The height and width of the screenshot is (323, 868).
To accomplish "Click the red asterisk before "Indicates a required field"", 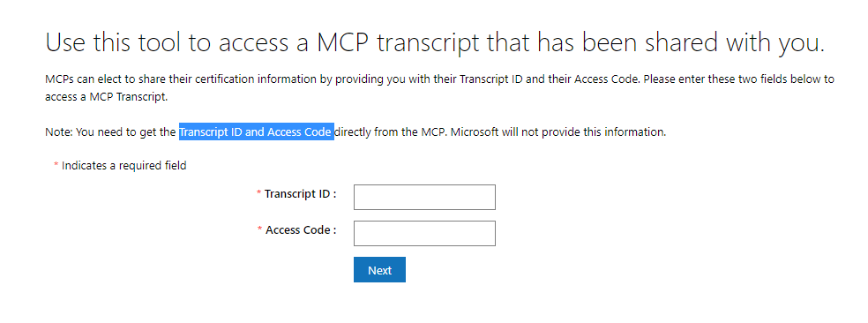I will point(56,164).
